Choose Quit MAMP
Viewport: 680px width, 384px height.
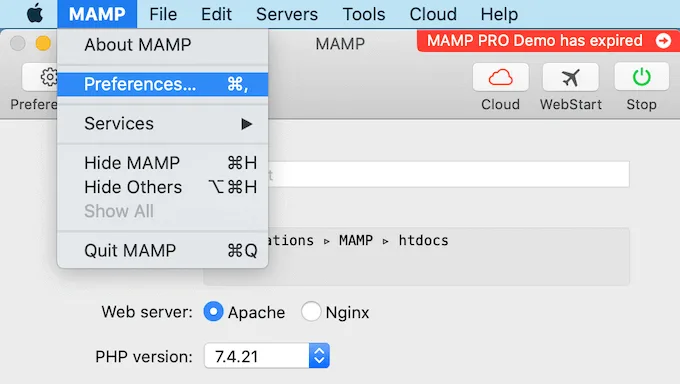click(163, 250)
